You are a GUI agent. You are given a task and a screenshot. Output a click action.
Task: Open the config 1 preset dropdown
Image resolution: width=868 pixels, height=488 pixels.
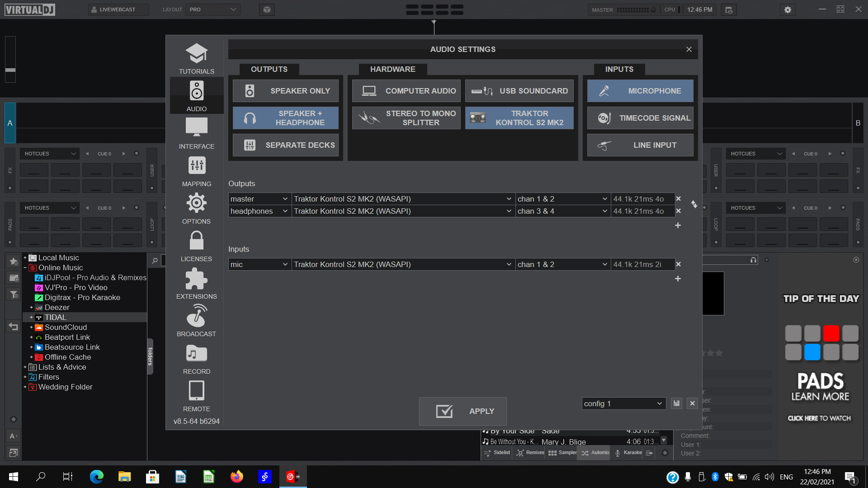(623, 404)
